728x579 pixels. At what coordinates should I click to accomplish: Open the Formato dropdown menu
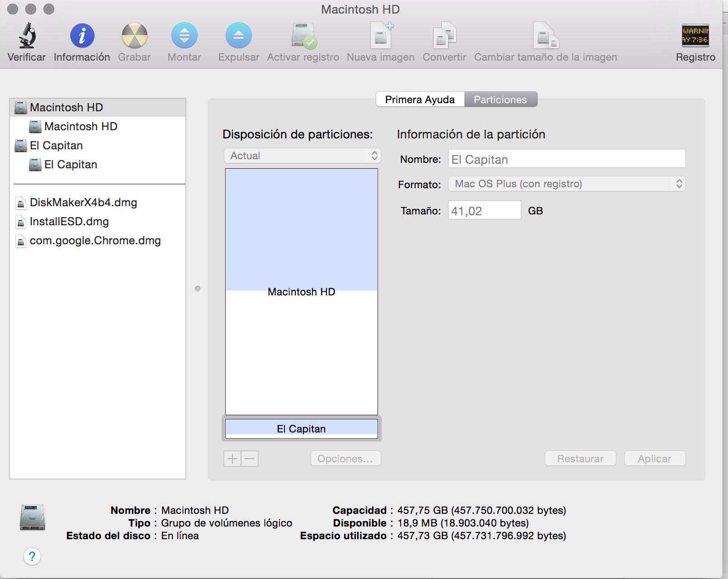click(567, 184)
